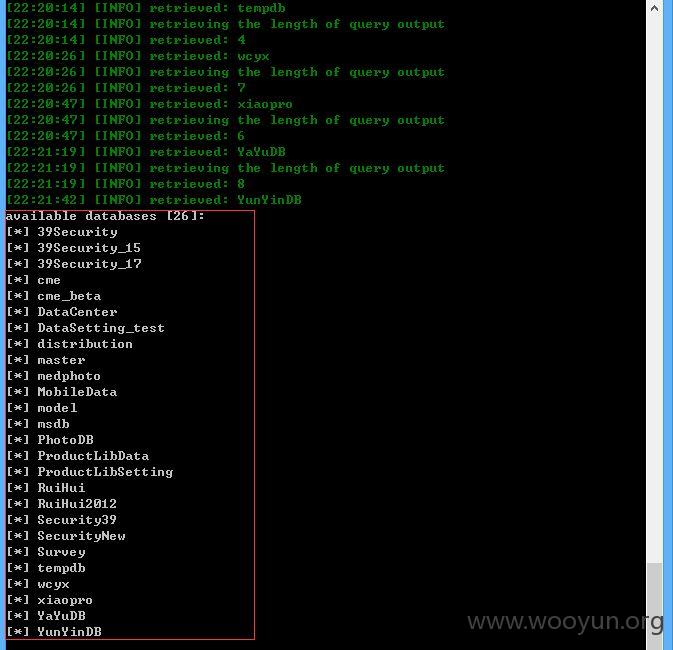
Task: Click the 'model' database entry
Action: pos(42,408)
